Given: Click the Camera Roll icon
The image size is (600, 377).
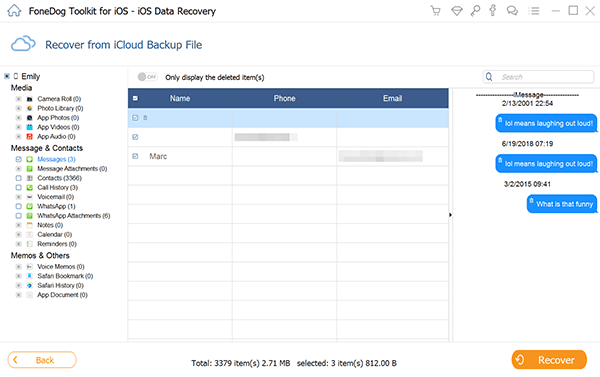Looking at the screenshot, I should (x=29, y=99).
